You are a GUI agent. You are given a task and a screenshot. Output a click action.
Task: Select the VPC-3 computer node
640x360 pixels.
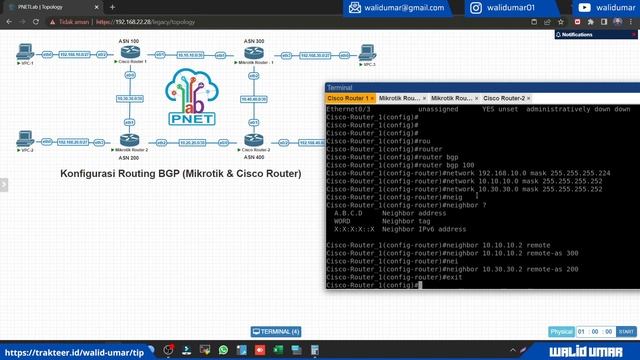(x=367, y=53)
